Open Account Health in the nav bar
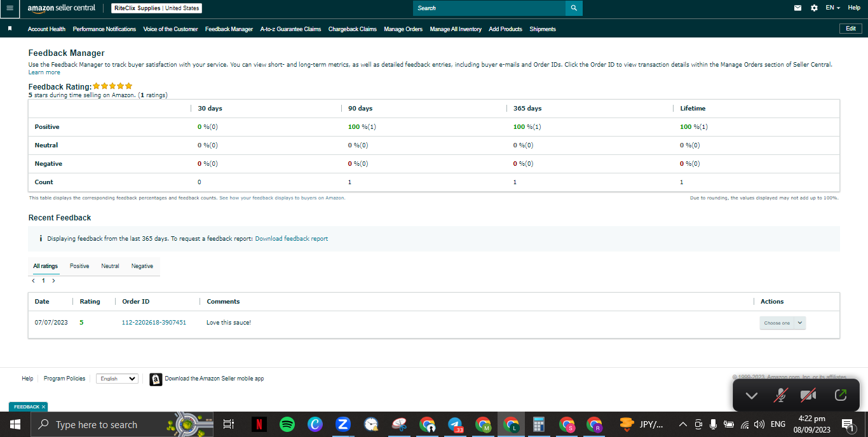The image size is (868, 437). [46, 29]
